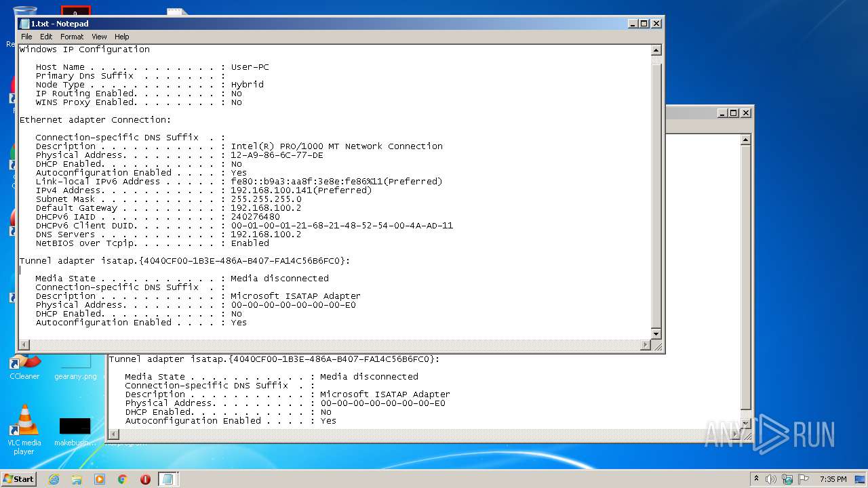Open the File menu in Notepad

pos(26,37)
